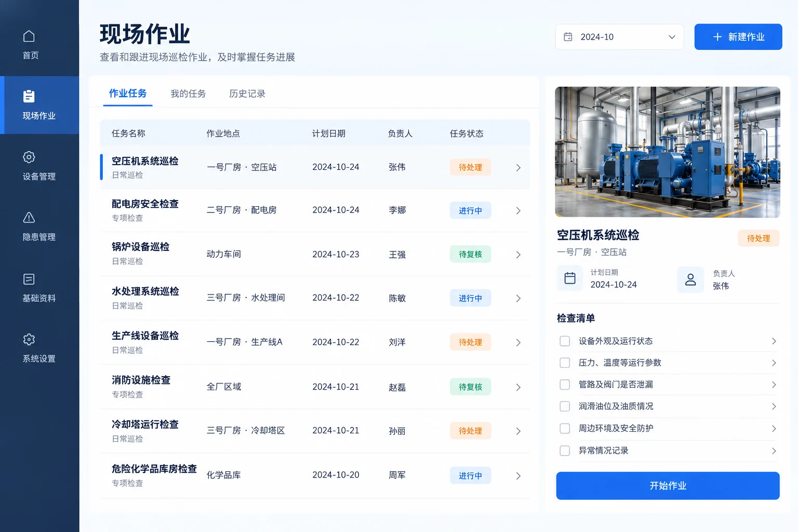Click the person name 孙丽
This screenshot has height=532, width=798.
tap(397, 431)
